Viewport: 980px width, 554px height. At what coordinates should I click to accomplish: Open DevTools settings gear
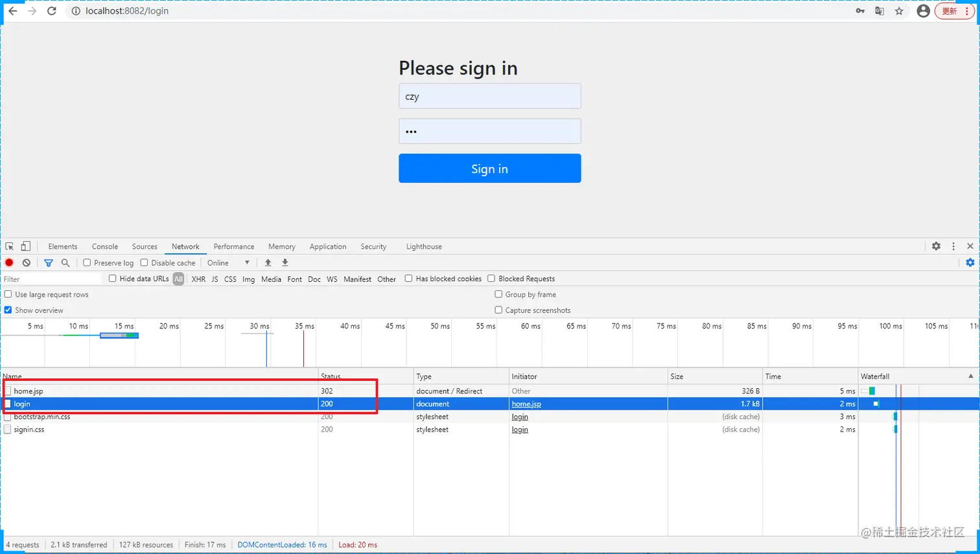point(937,246)
